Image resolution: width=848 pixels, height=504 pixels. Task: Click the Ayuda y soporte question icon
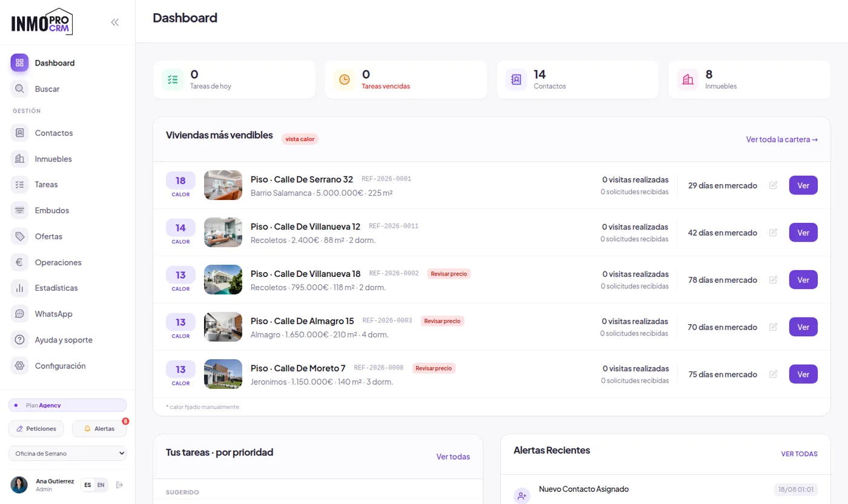(19, 340)
